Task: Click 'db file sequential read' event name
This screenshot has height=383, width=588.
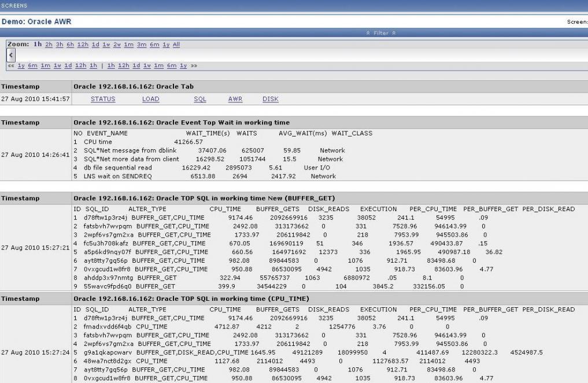Action: [118, 168]
